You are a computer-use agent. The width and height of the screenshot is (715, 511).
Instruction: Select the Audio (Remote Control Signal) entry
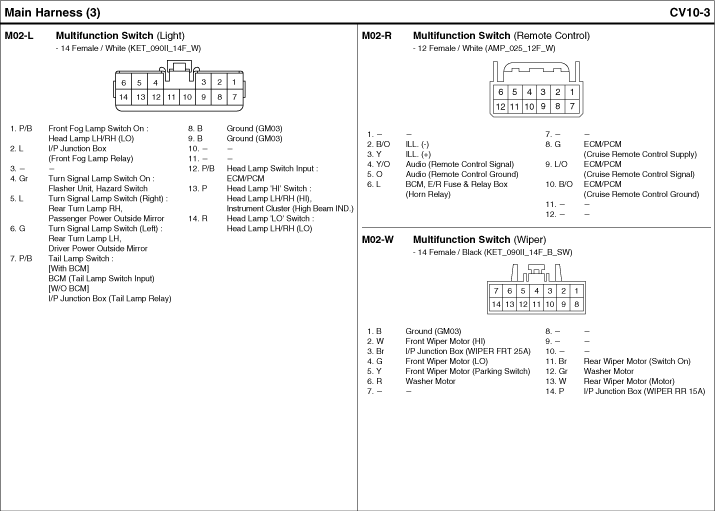(459, 164)
